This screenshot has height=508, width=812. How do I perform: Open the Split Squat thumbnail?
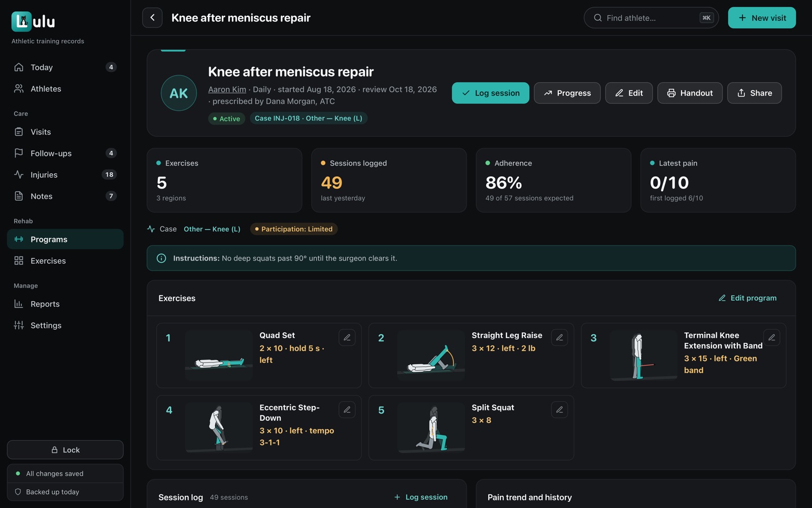431,428
